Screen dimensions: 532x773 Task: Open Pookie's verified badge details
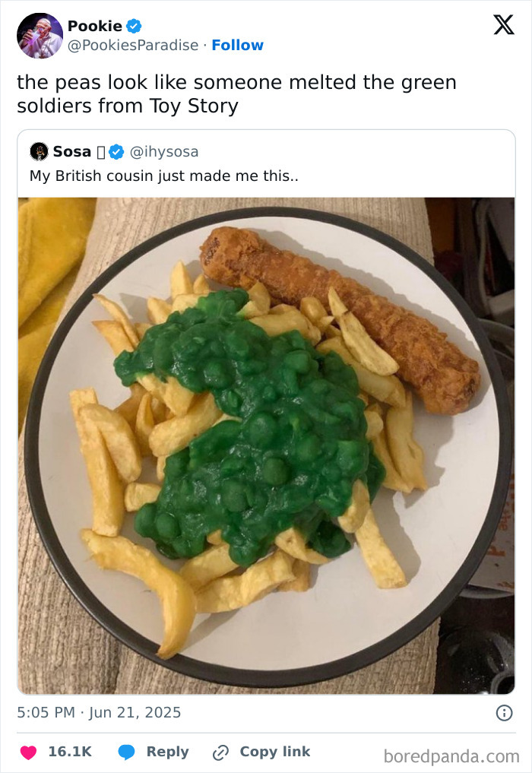click(x=133, y=24)
